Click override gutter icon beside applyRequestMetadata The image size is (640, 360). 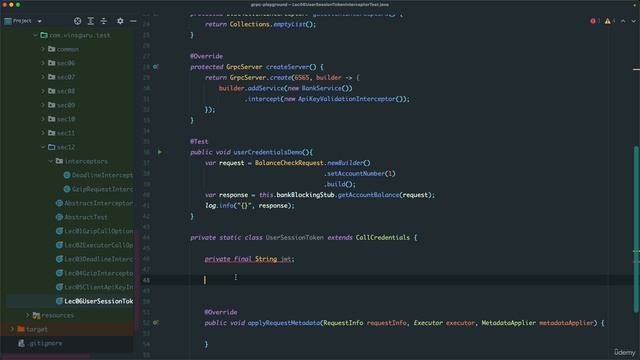pos(156,322)
